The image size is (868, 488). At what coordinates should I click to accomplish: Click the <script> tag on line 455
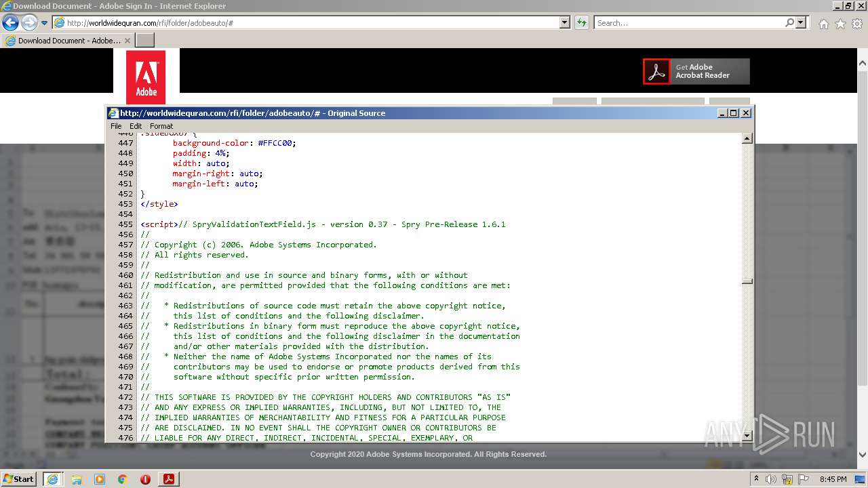(159, 224)
